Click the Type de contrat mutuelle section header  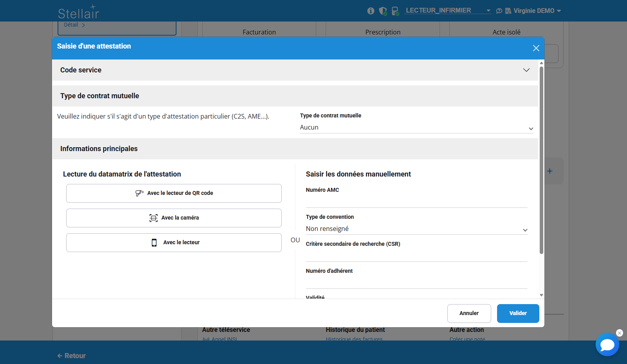click(x=295, y=96)
